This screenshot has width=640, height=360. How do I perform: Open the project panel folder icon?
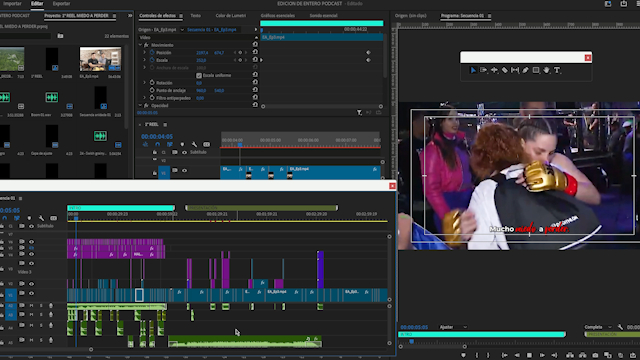point(60,36)
